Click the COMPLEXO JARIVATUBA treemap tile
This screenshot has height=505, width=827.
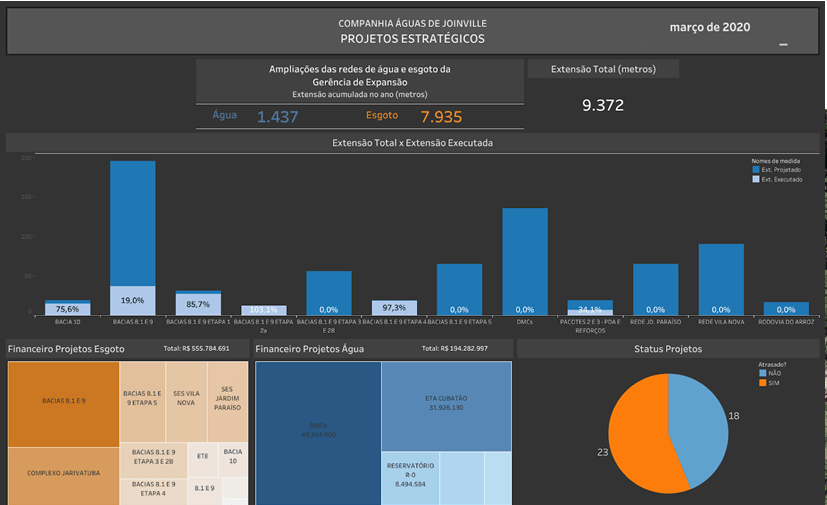[63, 475]
